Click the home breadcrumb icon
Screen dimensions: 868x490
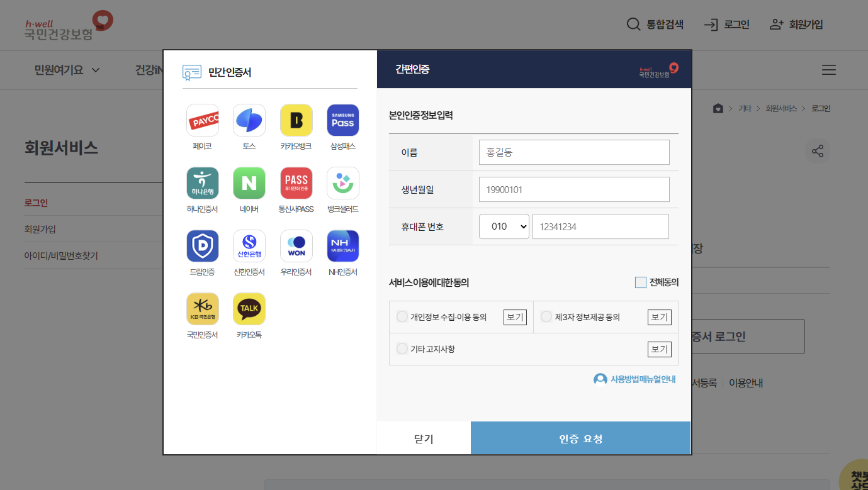coord(718,108)
